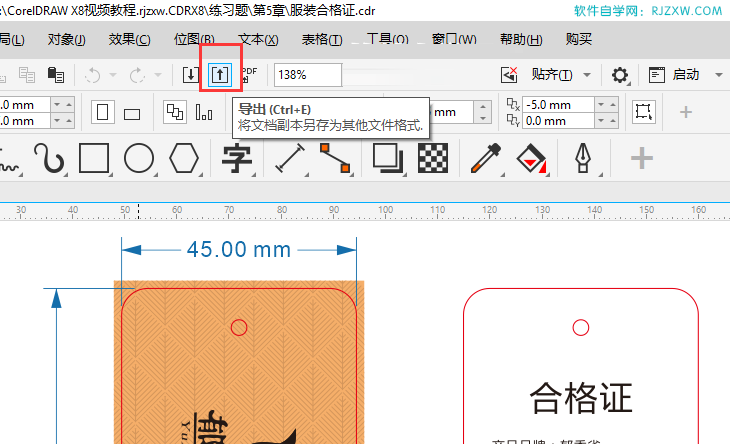Click the Import (导入) toolbar icon
Screen dimensions: 730x444
[x=191, y=74]
